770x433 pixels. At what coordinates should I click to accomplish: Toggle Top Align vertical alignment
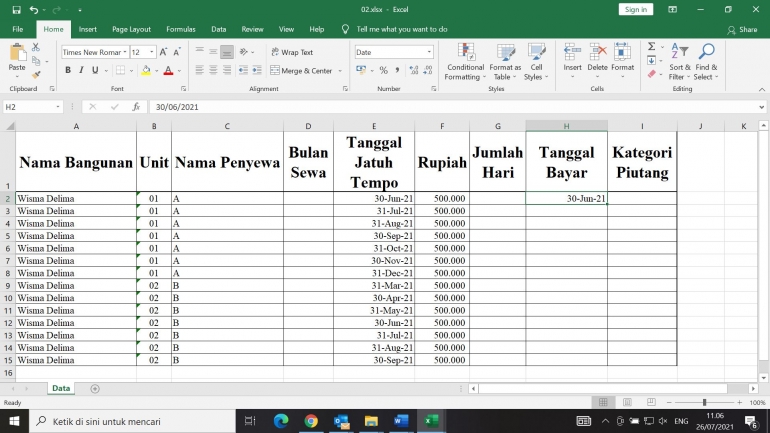(x=199, y=52)
